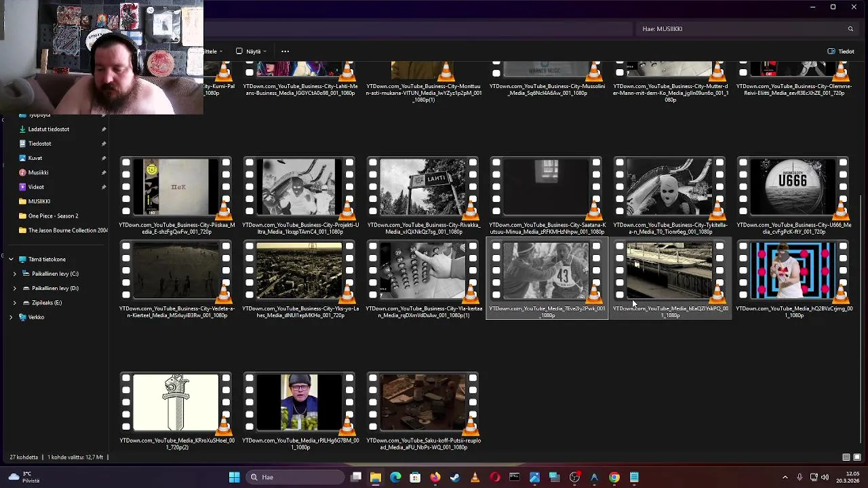The width and height of the screenshot is (868, 488).
Task: Open VLC media player from the taskbar
Action: 475,477
